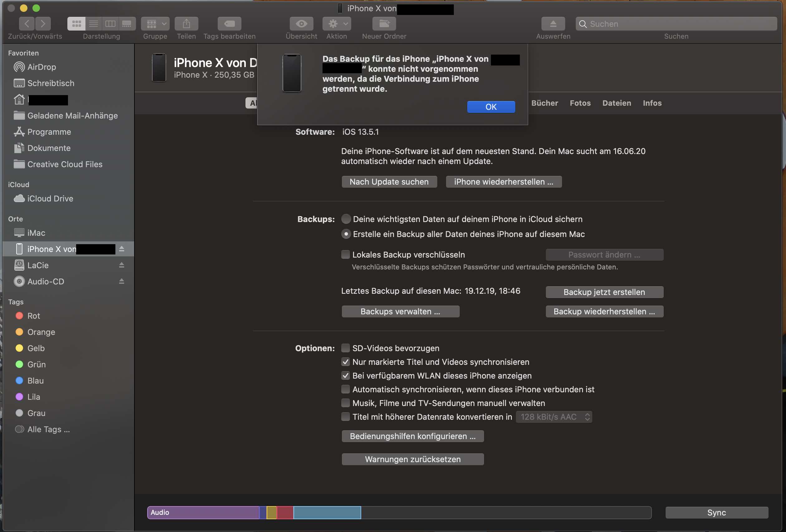Enable Lokales Backup verschlüsseln checkbox
The width and height of the screenshot is (786, 532).
(x=345, y=255)
